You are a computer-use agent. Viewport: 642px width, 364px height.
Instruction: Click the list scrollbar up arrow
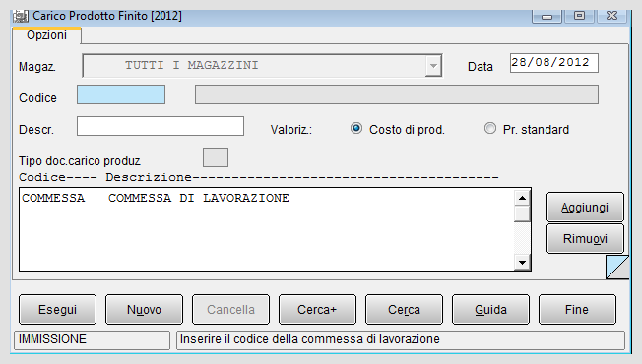522,198
